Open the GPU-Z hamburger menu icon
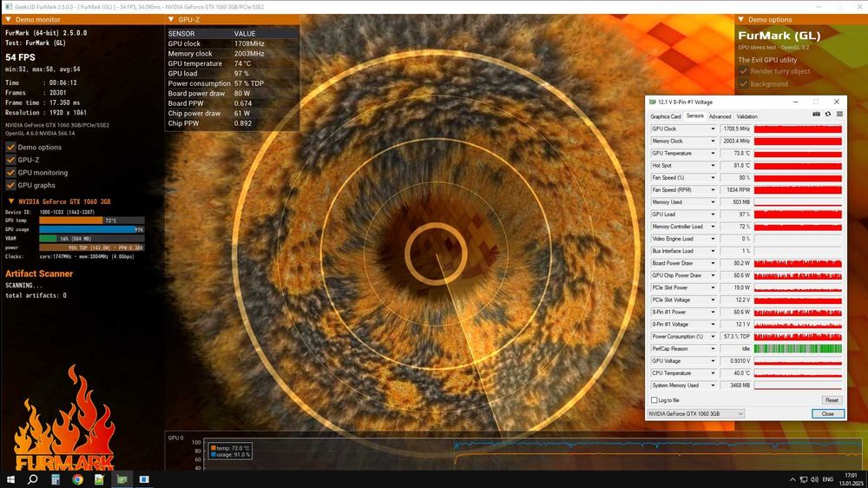 tap(839, 114)
